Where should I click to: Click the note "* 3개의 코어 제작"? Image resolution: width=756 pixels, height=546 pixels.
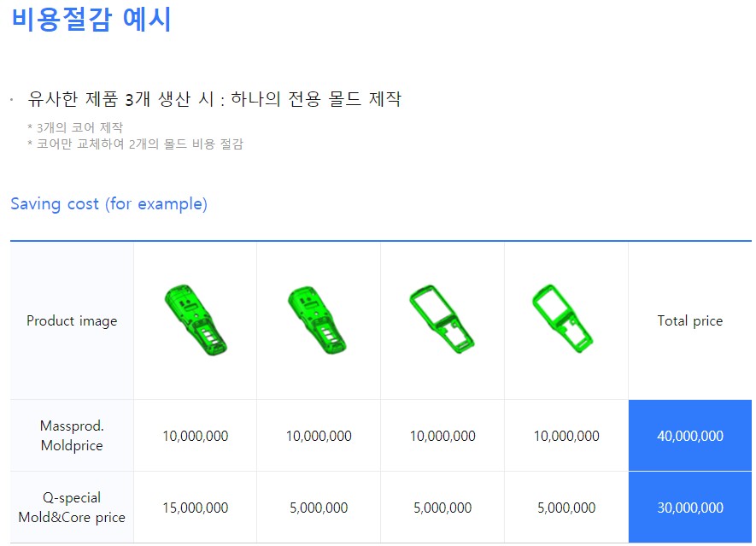point(75,127)
